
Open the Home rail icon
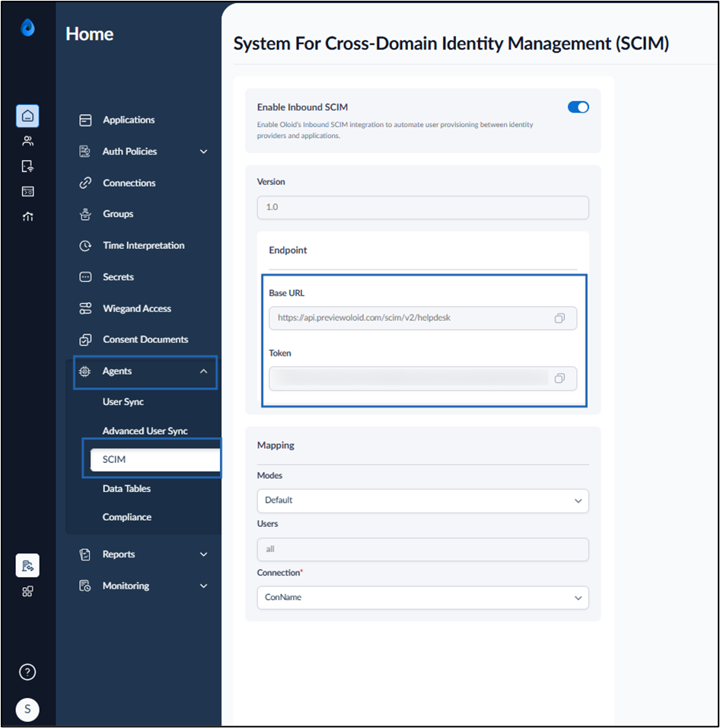(27, 116)
